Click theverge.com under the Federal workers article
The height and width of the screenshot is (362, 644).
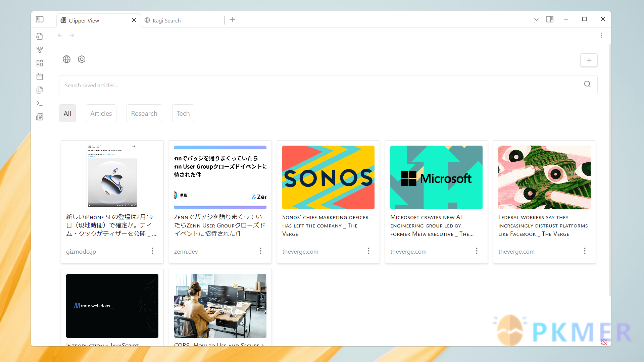(516, 252)
